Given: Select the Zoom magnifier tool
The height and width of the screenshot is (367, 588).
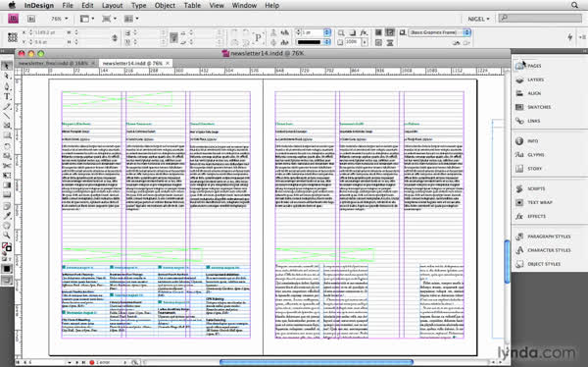Looking at the screenshot, I should [7, 236].
